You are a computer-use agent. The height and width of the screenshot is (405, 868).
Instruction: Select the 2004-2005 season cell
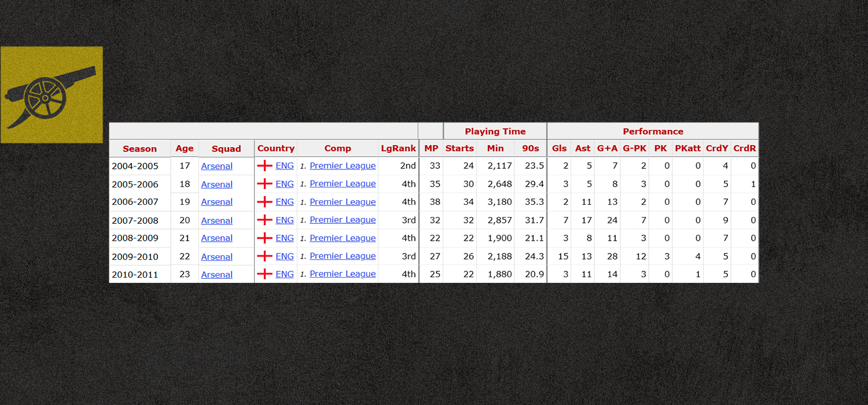tap(140, 166)
